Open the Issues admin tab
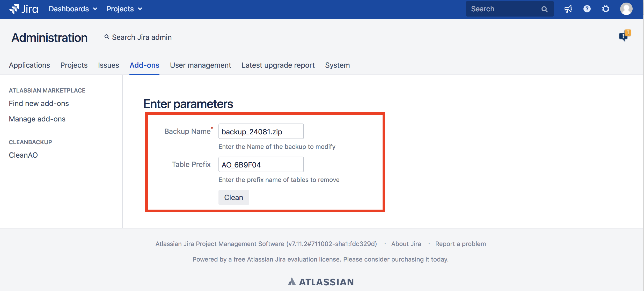The image size is (644, 291). 108,65
